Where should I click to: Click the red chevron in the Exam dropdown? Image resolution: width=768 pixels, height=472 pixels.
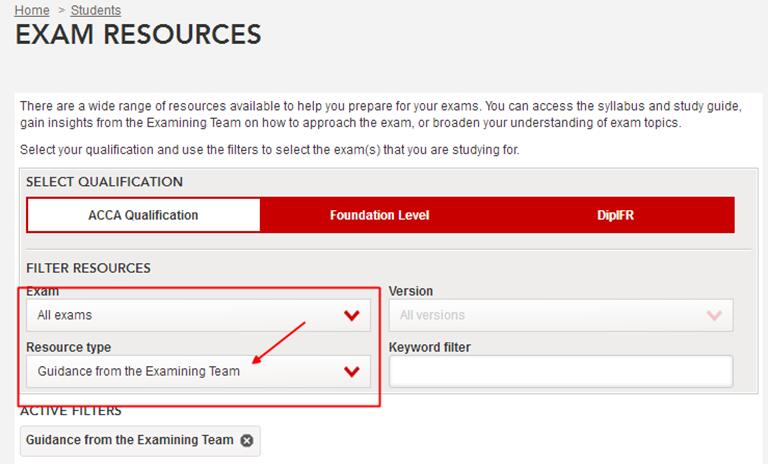[x=351, y=316]
